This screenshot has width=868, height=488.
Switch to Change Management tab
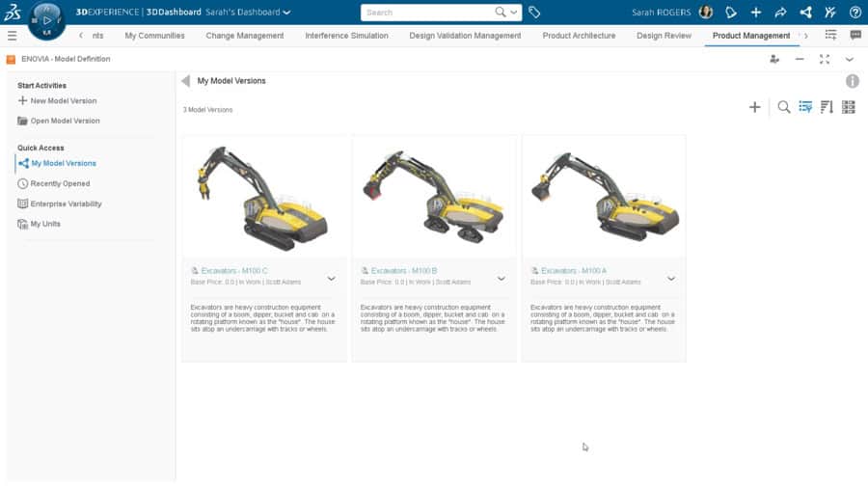coord(245,36)
